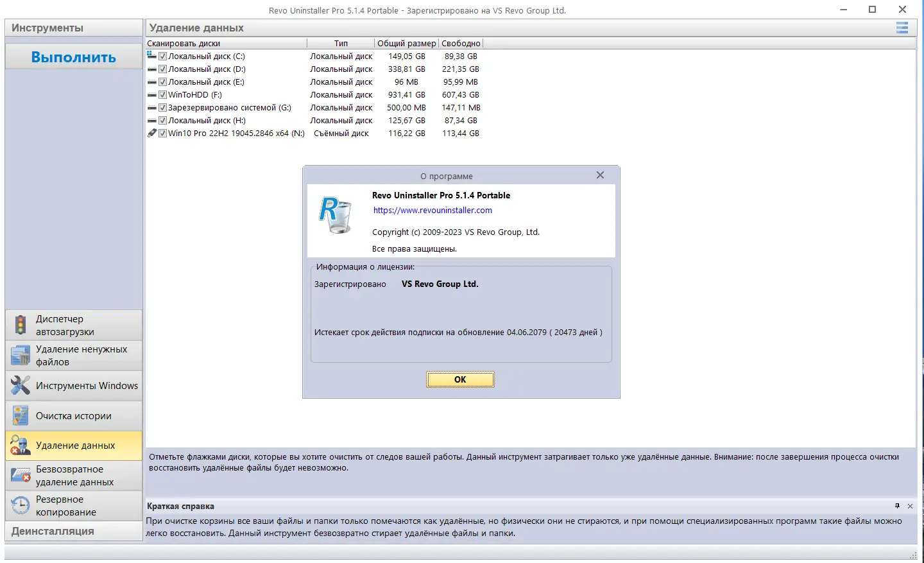Screen dimensions: 924x563
Task: Click the Revo Uninstaller Pro 5.1.4 Portable dialog heading
Action: pyautogui.click(x=441, y=195)
